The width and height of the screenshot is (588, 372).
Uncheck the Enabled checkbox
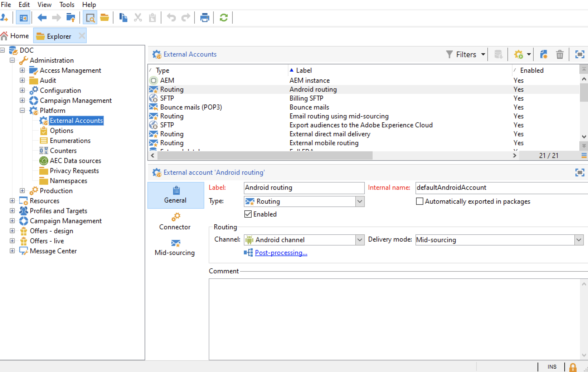(248, 214)
